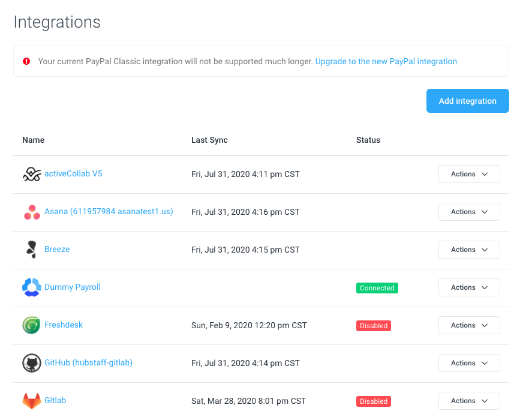
Task: Click the Dummy Payroll logo icon
Action: (32, 287)
